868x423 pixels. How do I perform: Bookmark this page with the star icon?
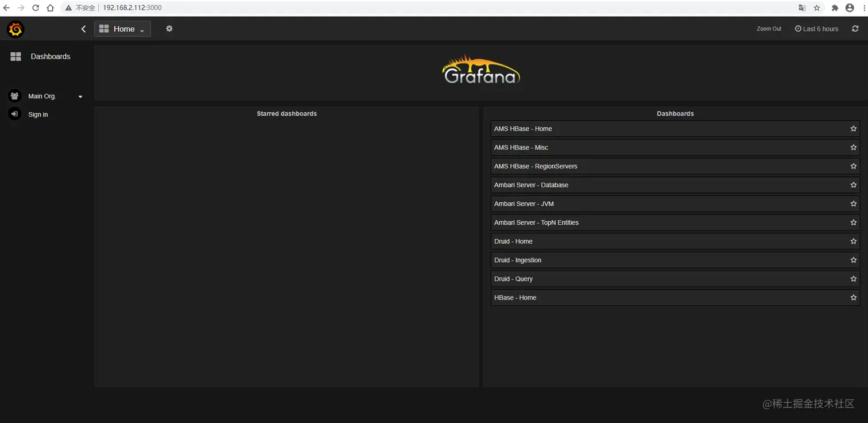tap(817, 8)
